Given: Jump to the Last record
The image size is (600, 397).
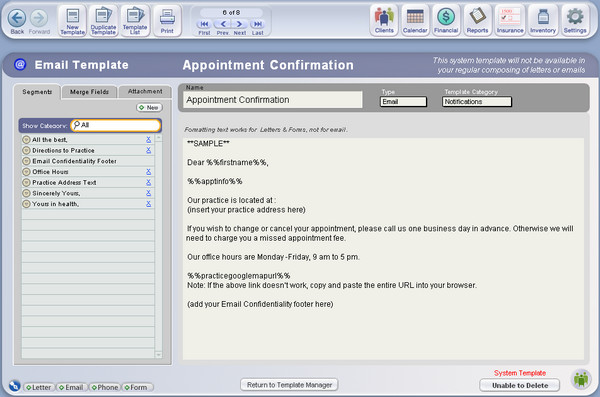Looking at the screenshot, I should pos(258,24).
